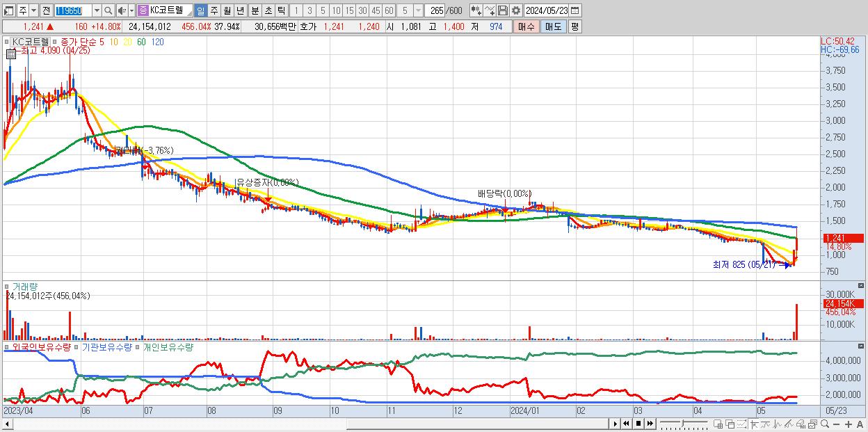This screenshot has width=868, height=432.
Task: Switch to 년 yearly chart period
Action: pyautogui.click(x=240, y=10)
